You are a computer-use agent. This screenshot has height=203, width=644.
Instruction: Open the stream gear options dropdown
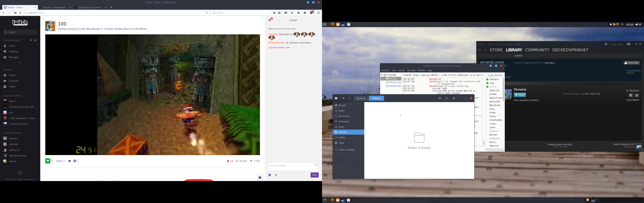pyautogui.click(x=76, y=161)
